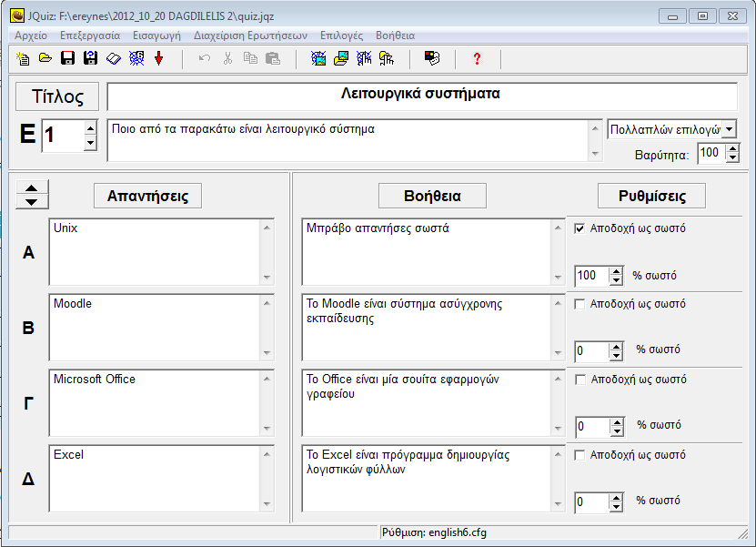
Task: Decrease % σωστό for answer Excel
Action: tap(616, 507)
